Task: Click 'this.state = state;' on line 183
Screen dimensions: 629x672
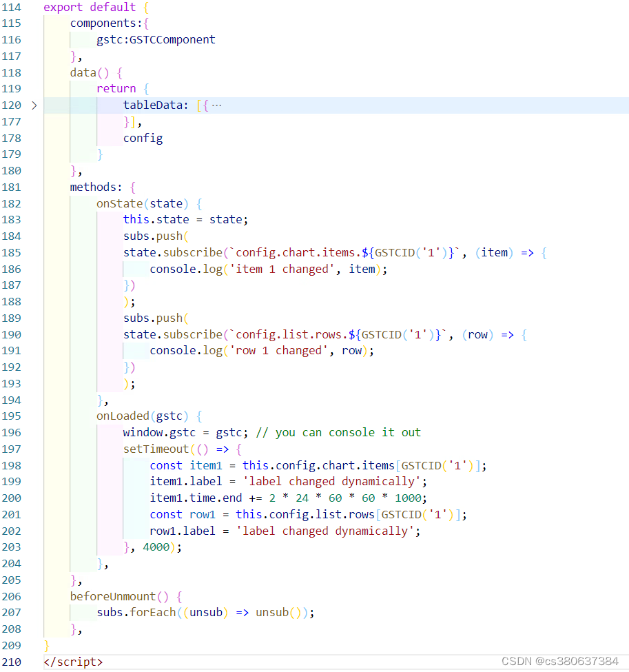Action: (x=185, y=220)
